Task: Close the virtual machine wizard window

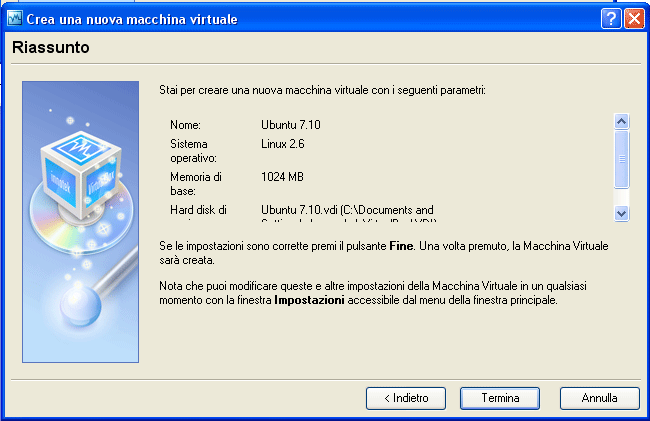Action: tap(634, 19)
